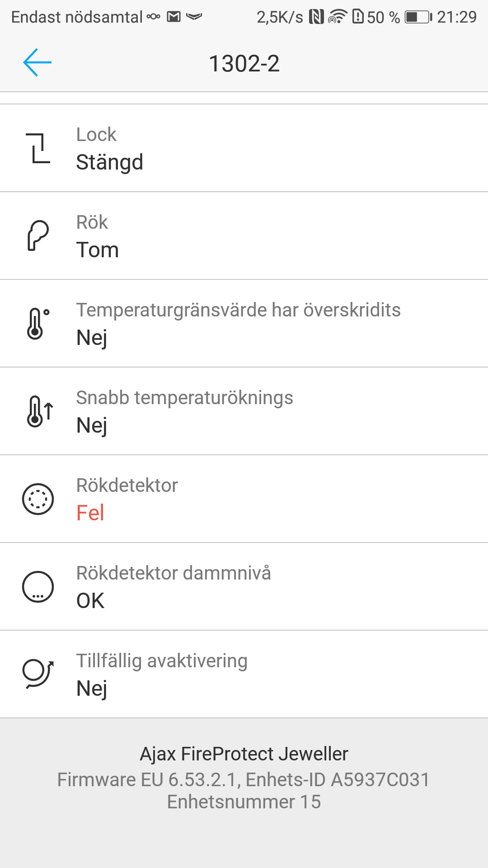Tap the rapid temperature rise icon

pos(39,411)
